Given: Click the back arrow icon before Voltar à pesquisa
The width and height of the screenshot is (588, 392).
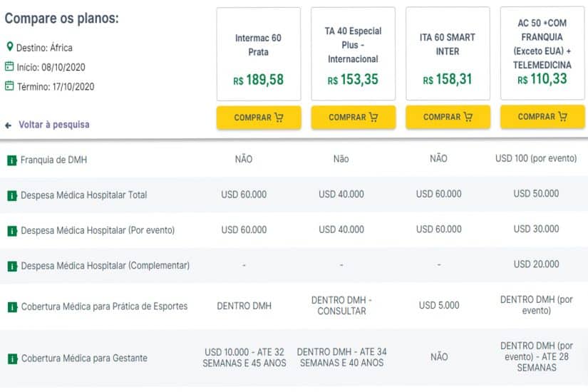Looking at the screenshot, I should point(9,125).
